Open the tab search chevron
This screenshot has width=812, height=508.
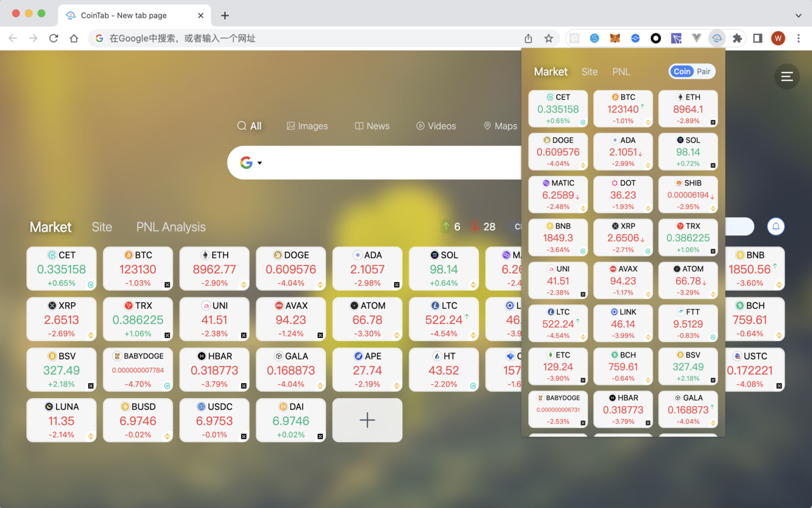(x=798, y=15)
